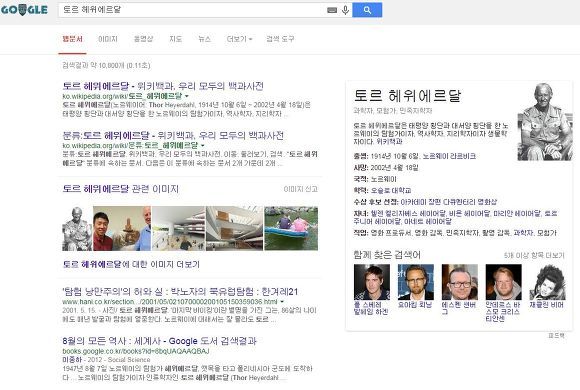Click the blue search magnifier button
580x390 pixels.
coord(367,10)
